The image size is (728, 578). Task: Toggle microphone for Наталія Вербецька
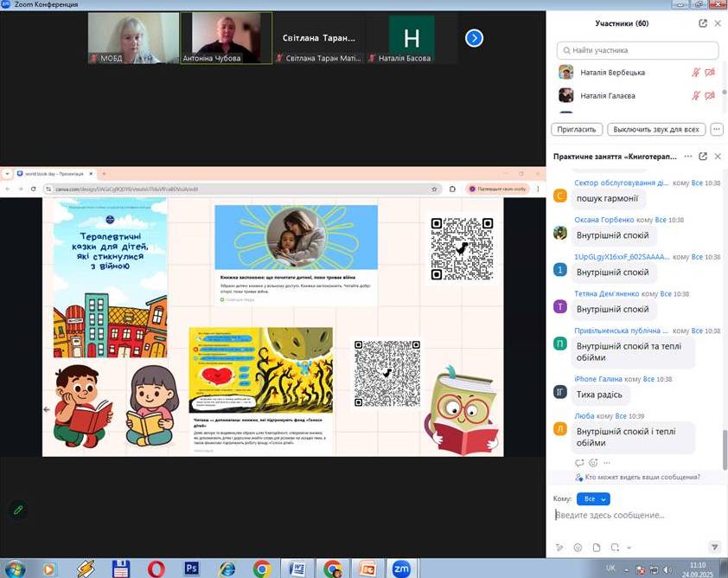point(696,73)
